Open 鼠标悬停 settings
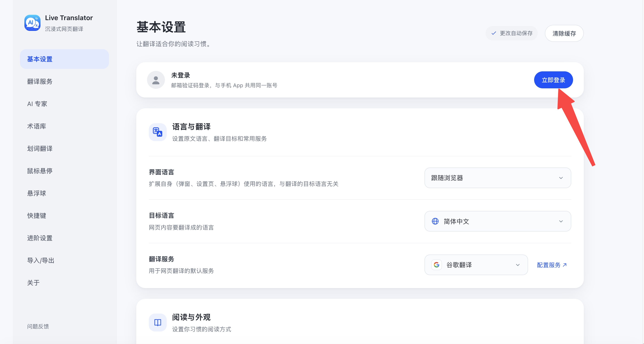The image size is (644, 344). pos(64,171)
